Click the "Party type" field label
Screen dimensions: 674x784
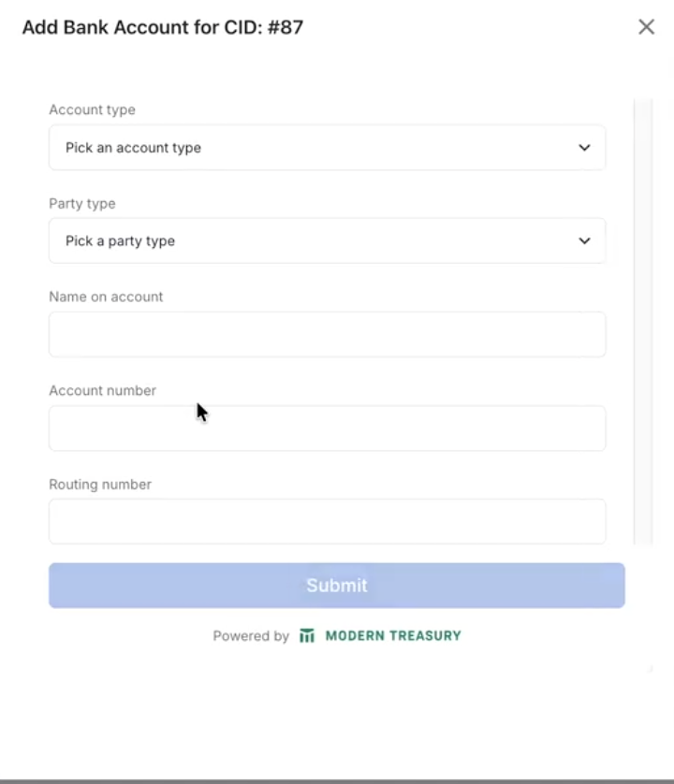pos(82,203)
